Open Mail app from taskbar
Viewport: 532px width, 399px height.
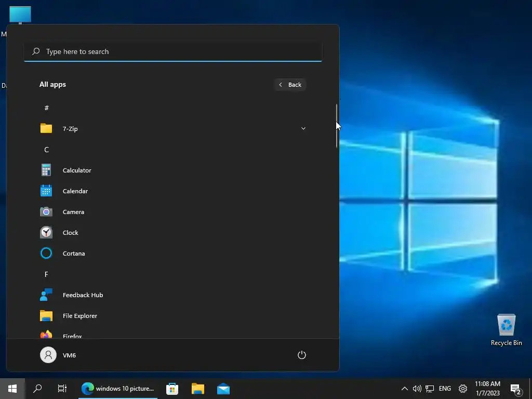coord(223,389)
